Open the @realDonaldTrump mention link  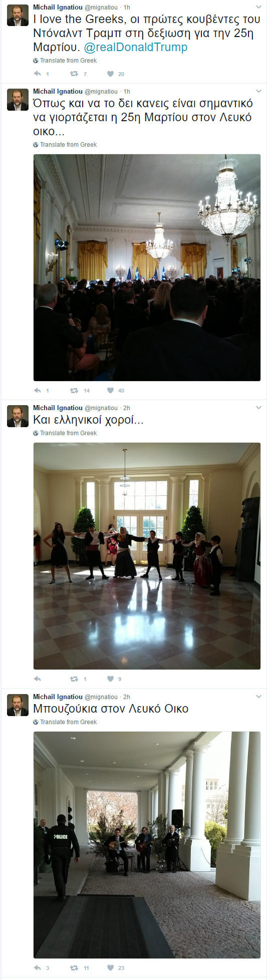[x=136, y=47]
